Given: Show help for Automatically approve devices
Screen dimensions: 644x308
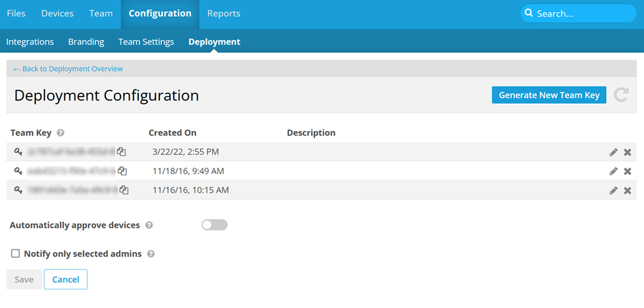Looking at the screenshot, I should click(149, 225).
